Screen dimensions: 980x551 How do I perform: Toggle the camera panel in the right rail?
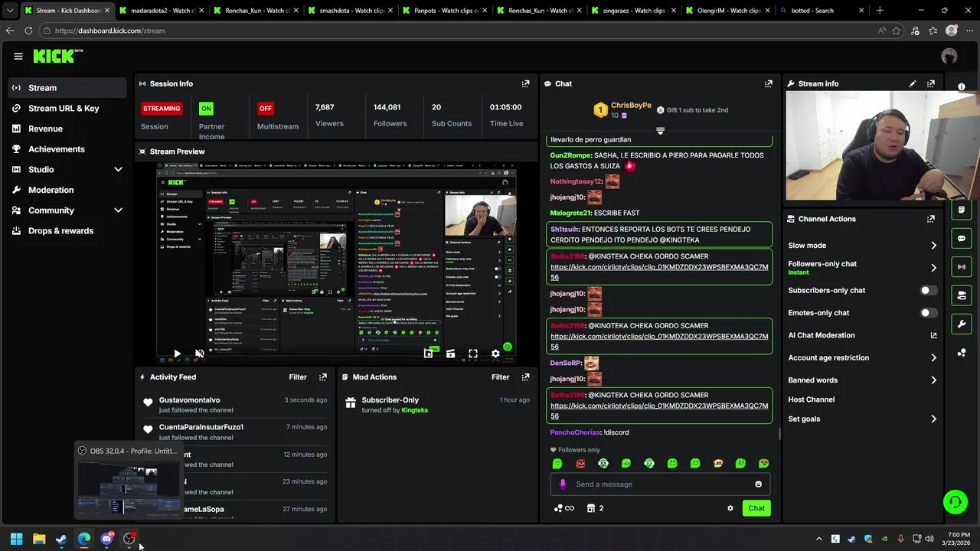(x=962, y=295)
